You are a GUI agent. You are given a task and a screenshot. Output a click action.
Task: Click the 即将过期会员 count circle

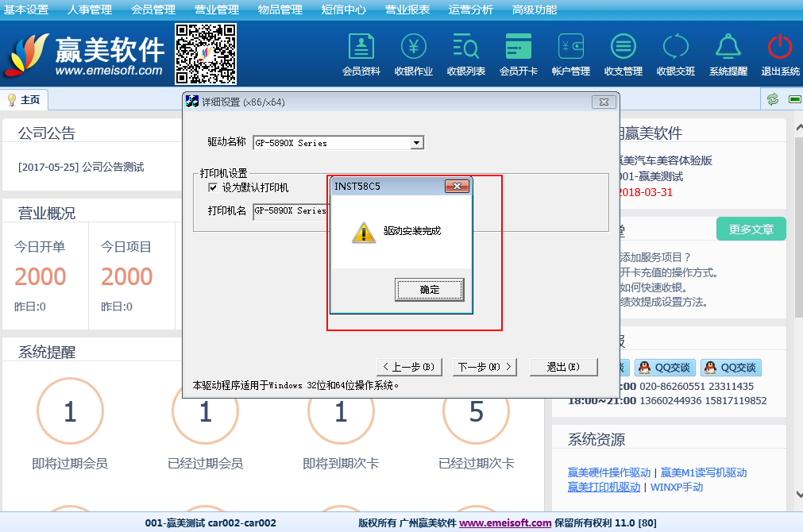(70, 411)
